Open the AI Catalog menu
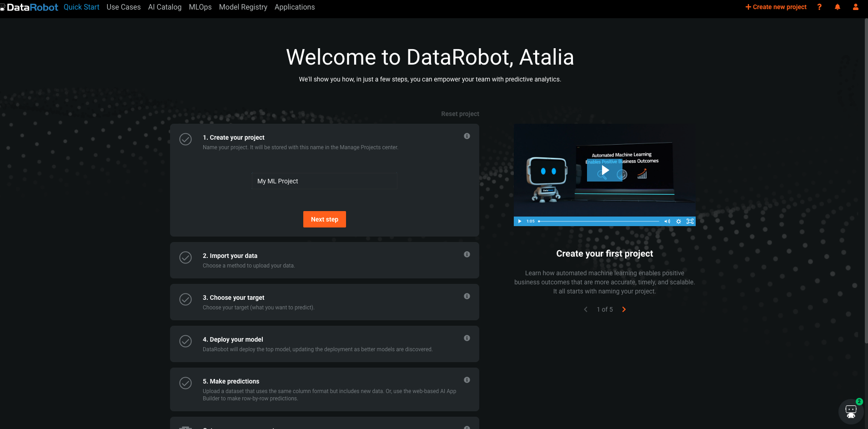Image resolution: width=868 pixels, height=429 pixels. click(165, 7)
